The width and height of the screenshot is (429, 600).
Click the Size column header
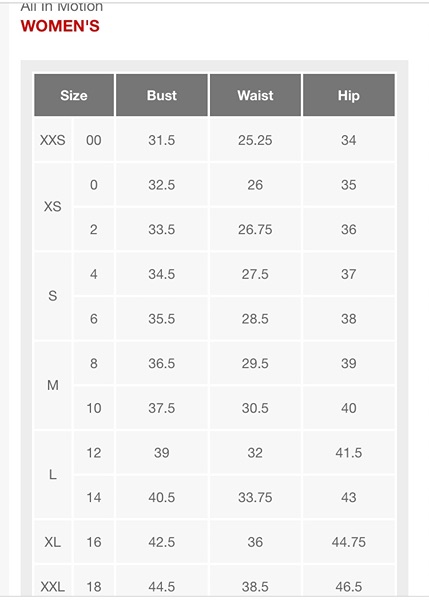74,95
